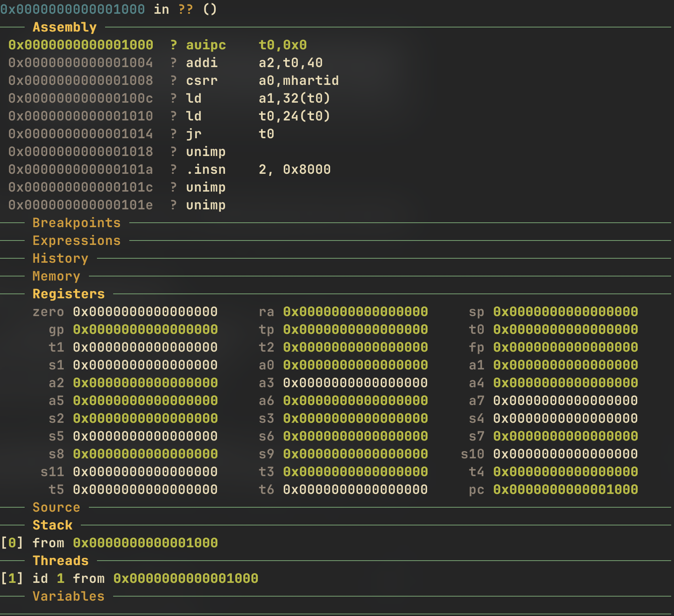Open the Variables section header
Image resolution: width=674 pixels, height=616 pixels.
coord(68,596)
